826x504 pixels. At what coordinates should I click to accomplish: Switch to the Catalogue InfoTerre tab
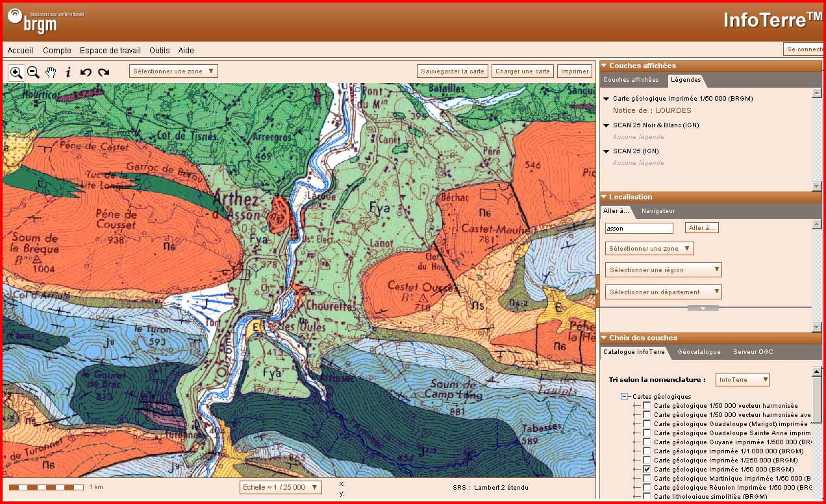[x=634, y=352]
